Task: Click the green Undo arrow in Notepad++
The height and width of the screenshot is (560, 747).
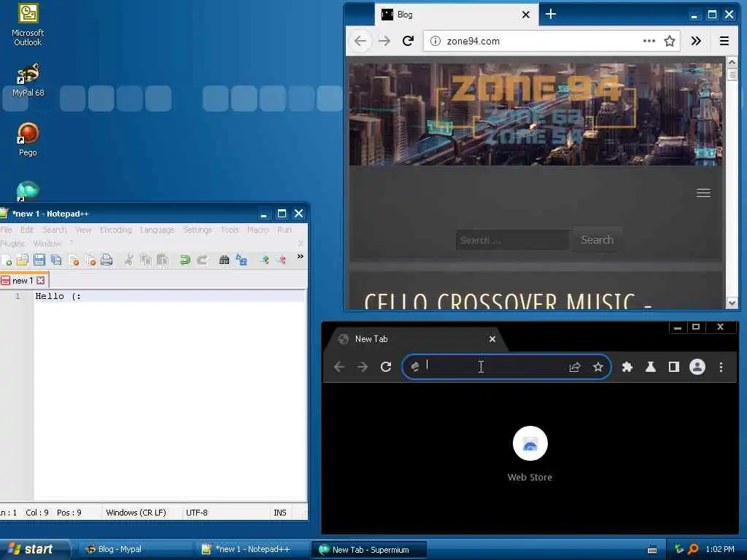Action: tap(185, 260)
